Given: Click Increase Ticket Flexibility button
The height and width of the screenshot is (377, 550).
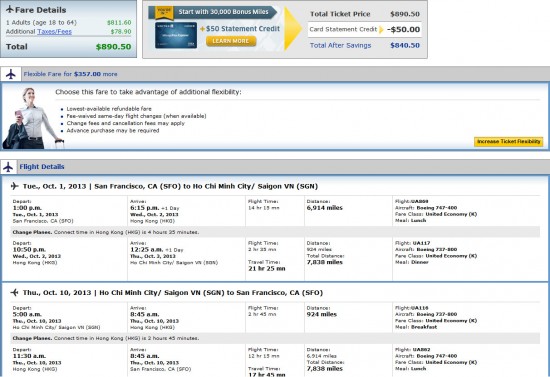Looking at the screenshot, I should pos(509,142).
